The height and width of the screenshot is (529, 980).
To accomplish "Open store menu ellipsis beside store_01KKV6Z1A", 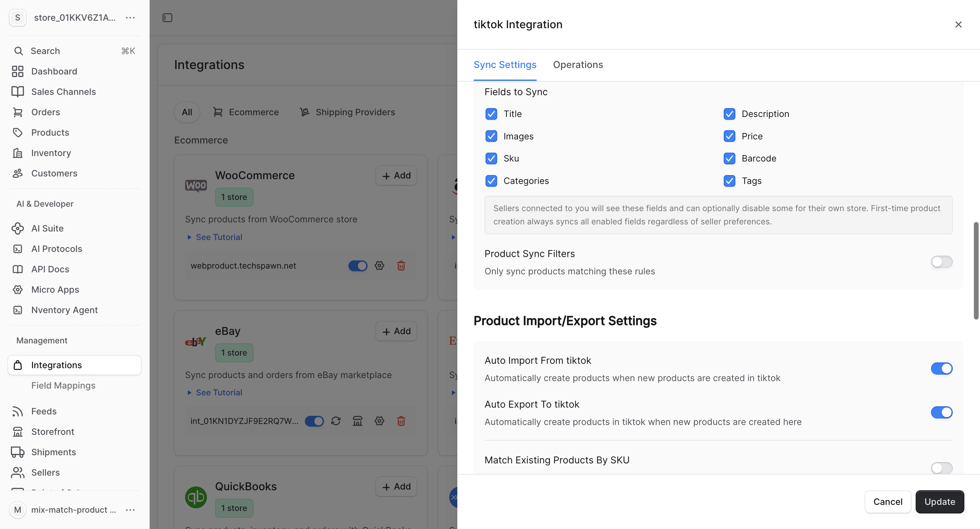I will pos(130,18).
